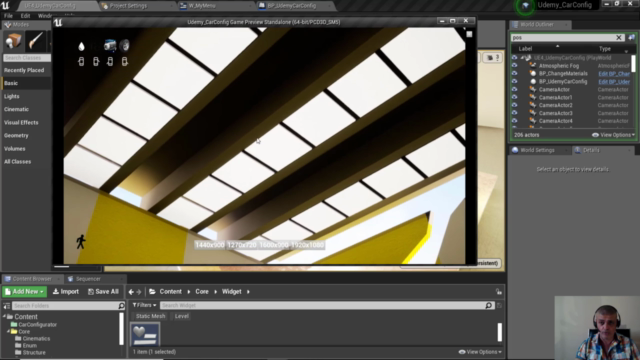Click the asset view scrollbar
This screenshot has width=640, height=360.
[500, 332]
